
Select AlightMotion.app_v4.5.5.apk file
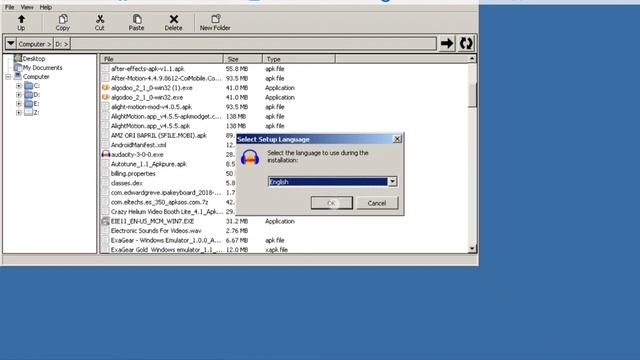[150, 126]
